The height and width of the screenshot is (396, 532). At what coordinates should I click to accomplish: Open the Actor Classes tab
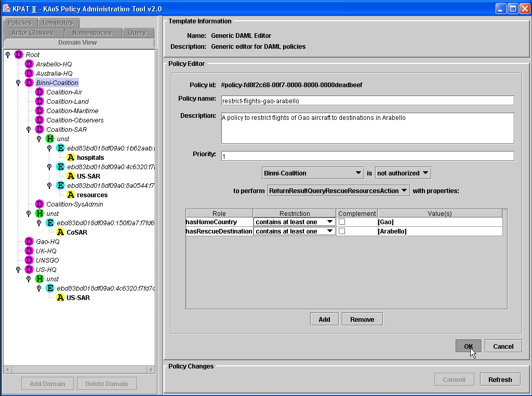click(x=33, y=33)
